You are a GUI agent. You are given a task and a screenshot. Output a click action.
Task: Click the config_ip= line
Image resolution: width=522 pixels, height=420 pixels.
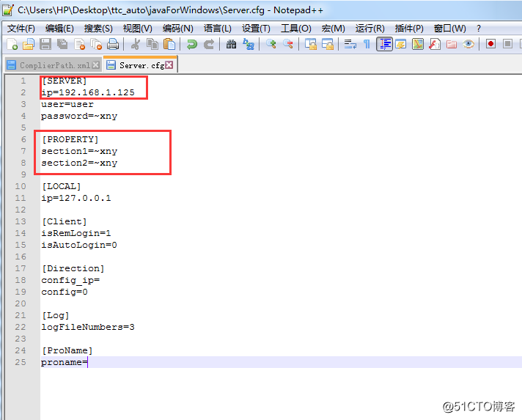(70, 280)
